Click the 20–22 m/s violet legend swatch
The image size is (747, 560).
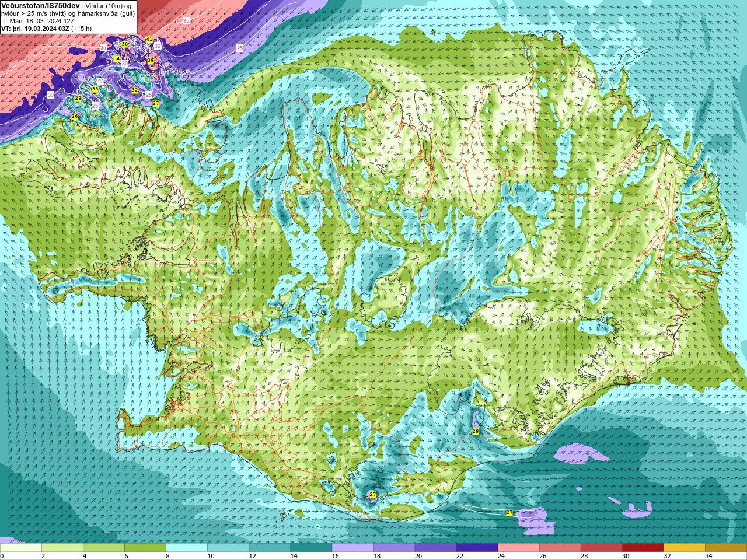coord(435,548)
